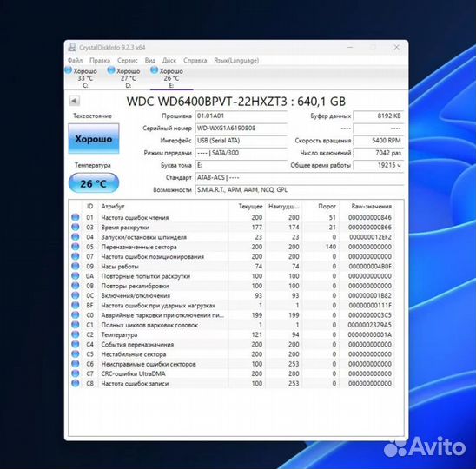Click the firmware field 01.01A01
476x469 pixels.
(241, 116)
